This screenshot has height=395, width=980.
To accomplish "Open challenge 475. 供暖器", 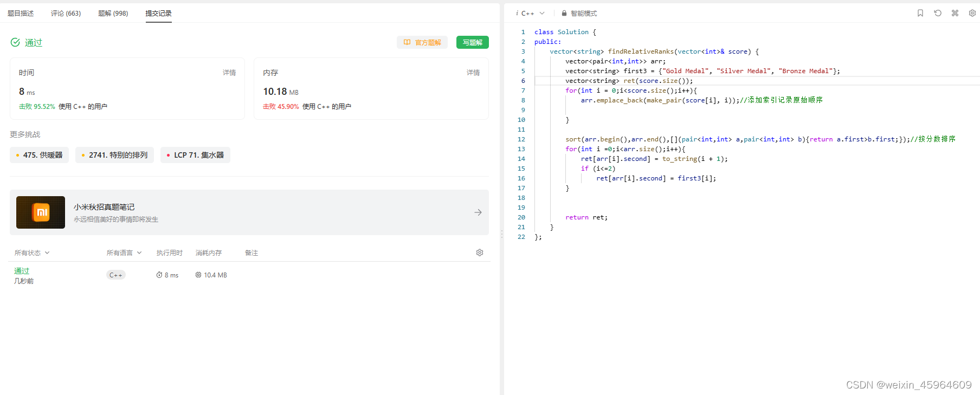I will [x=39, y=155].
